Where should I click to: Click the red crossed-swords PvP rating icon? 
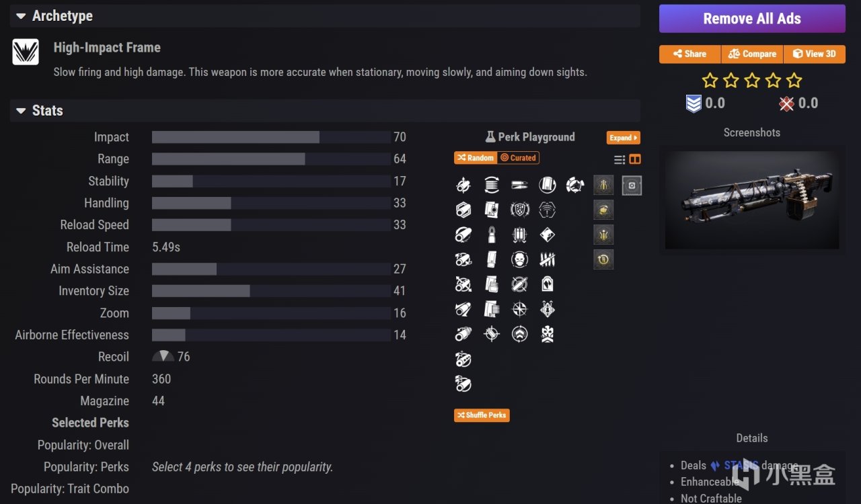pyautogui.click(x=786, y=103)
